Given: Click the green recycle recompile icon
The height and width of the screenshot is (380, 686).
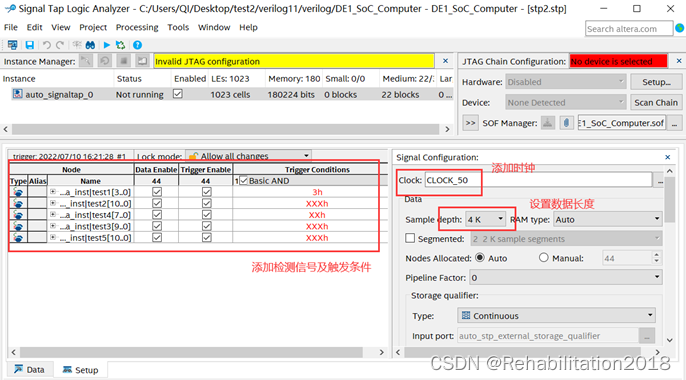Looking at the screenshot, I should tap(120, 45).
